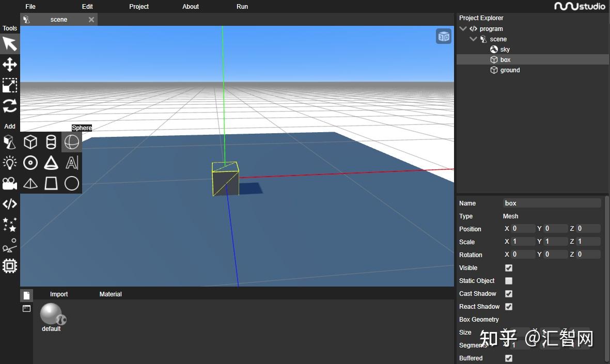The width and height of the screenshot is (610, 364).
Task: Toggle the 3D view cube in viewport corner
Action: coord(443,36)
